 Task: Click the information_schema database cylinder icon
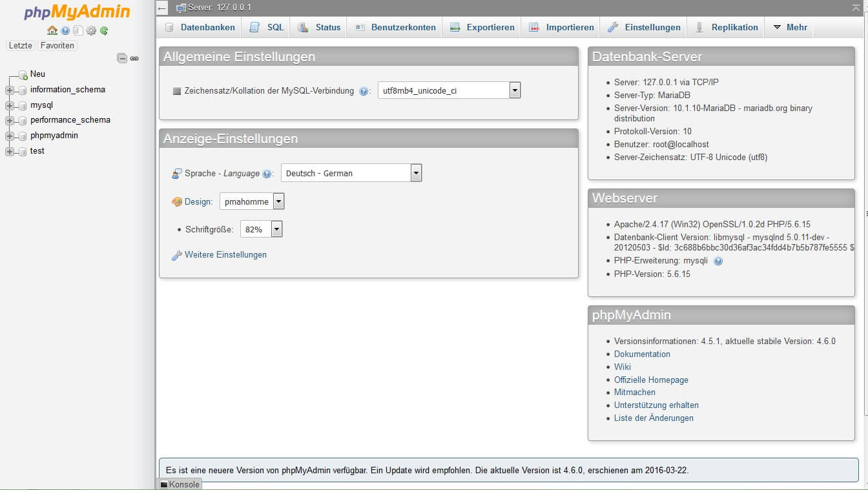(23, 90)
